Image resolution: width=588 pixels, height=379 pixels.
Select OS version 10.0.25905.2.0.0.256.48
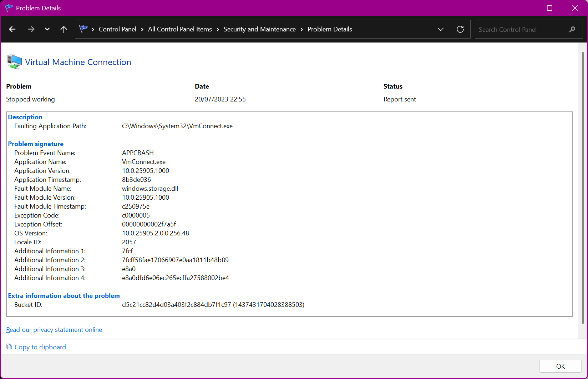(156, 233)
